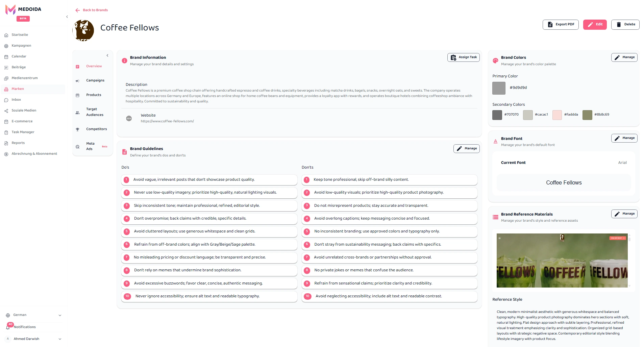
Task: Click the E-commerce shopping bag icon
Action: [x=6, y=122]
